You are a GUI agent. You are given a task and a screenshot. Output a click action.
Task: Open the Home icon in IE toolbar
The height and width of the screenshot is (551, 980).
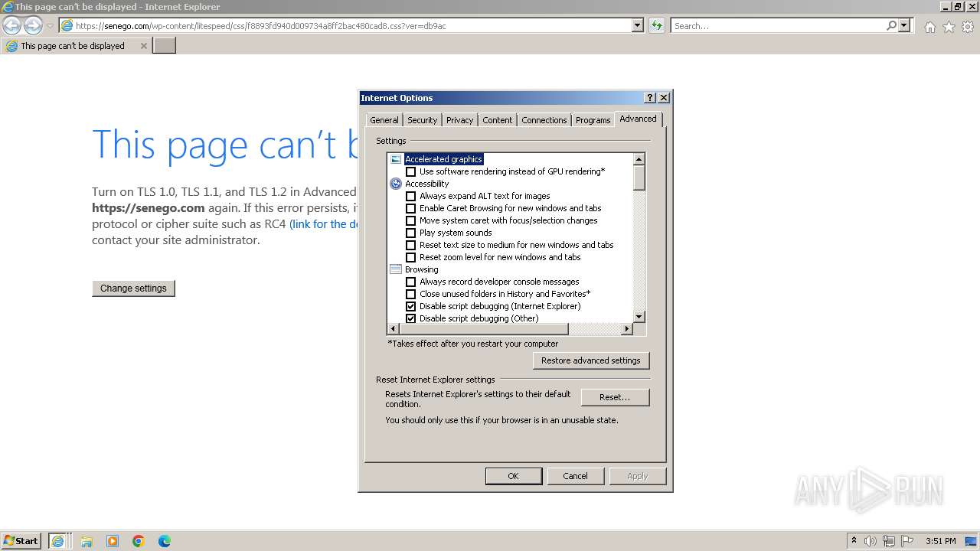929,27
